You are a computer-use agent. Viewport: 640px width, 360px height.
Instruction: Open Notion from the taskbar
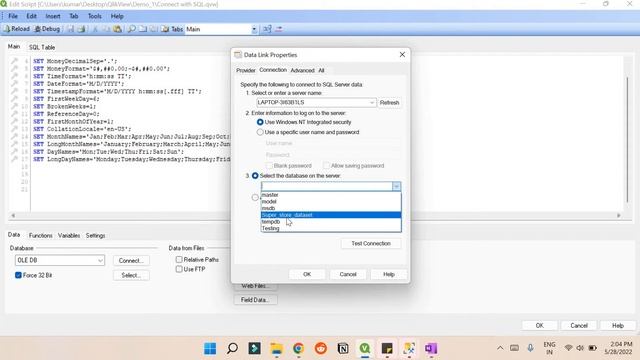(x=343, y=349)
